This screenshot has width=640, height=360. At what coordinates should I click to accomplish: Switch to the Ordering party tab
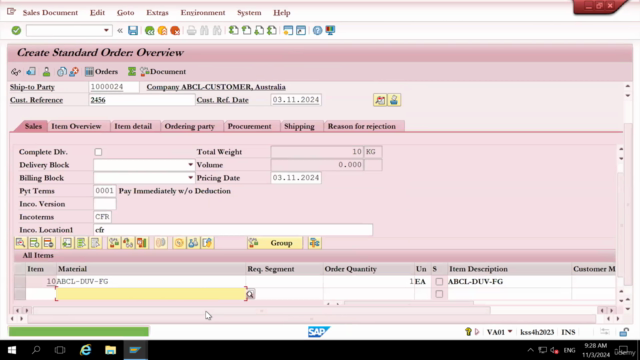pyautogui.click(x=189, y=127)
